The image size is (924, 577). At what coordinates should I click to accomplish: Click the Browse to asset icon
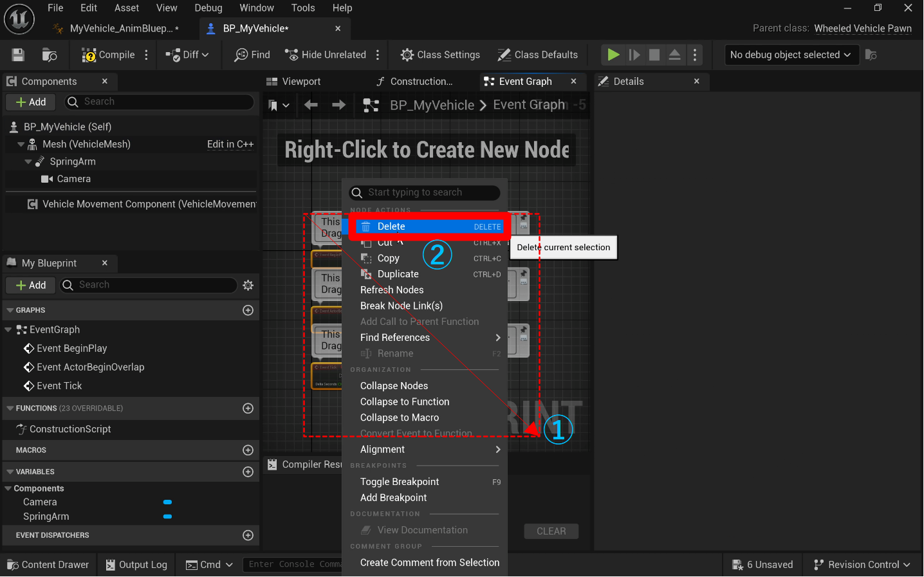click(50, 55)
